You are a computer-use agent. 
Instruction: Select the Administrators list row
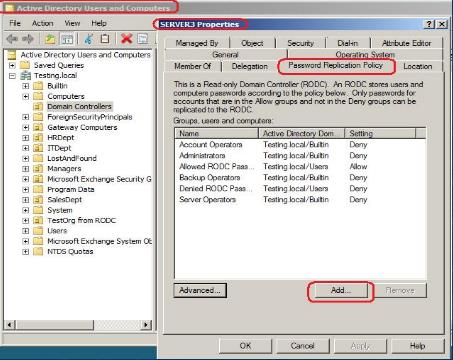click(x=300, y=156)
